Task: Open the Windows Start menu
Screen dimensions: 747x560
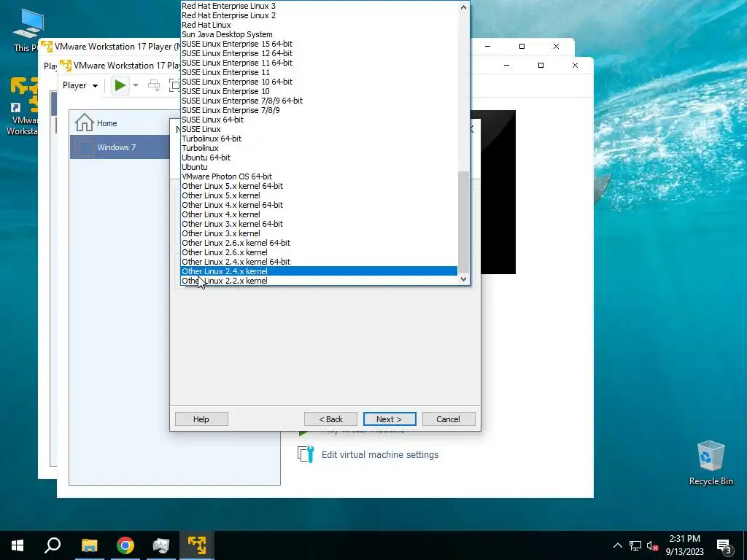Action: coord(18,545)
